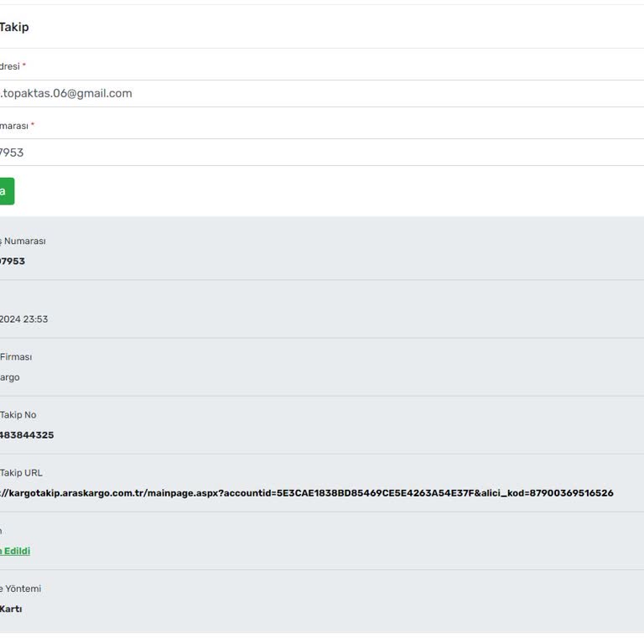Viewport: 644px width, 644px height.
Task: Click the 'Takip' page heading
Action: pos(14,27)
